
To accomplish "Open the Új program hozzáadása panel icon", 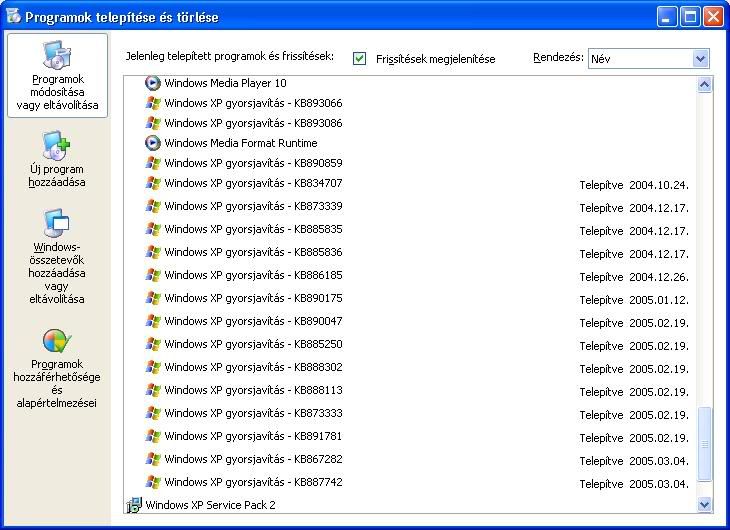I will 57,147.
